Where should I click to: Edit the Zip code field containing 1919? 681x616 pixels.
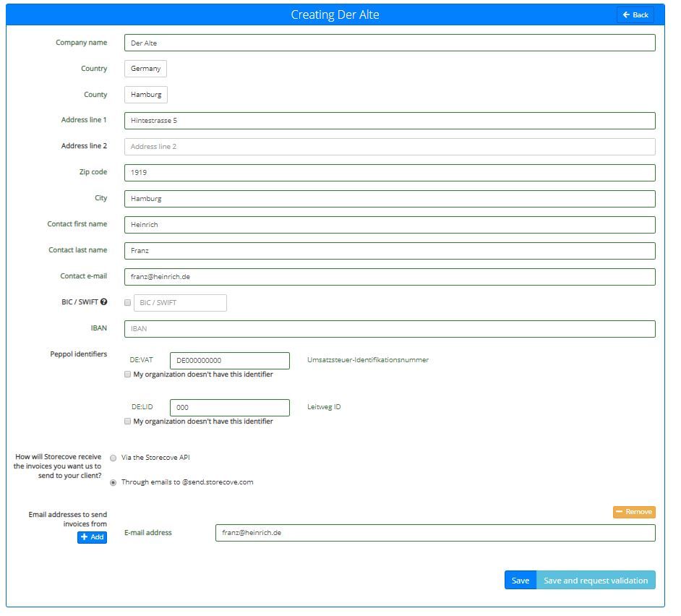point(390,173)
